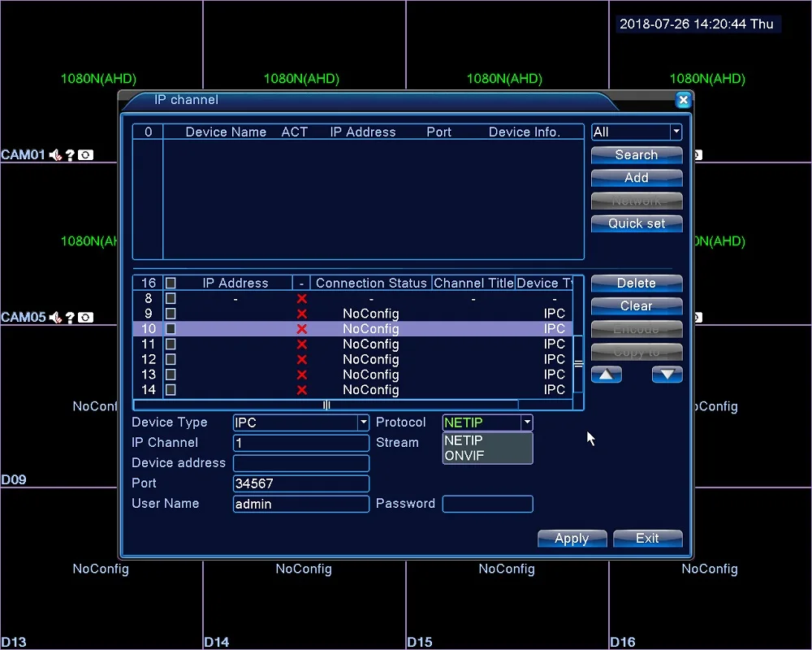Click the Device Name column header

226,132
